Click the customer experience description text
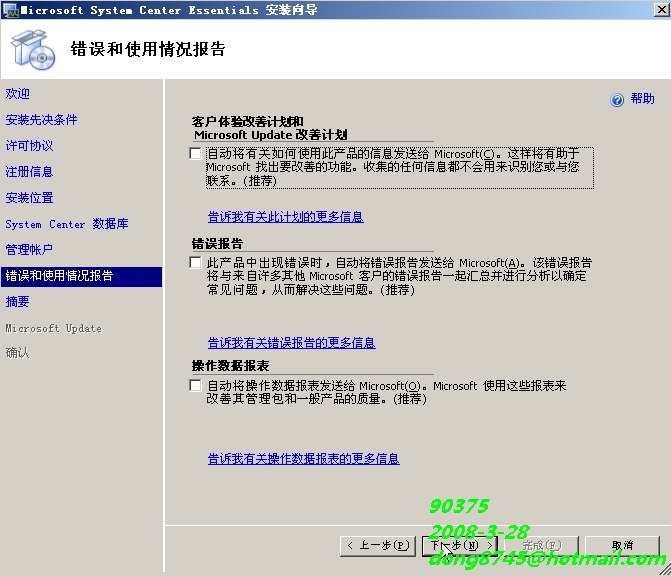This screenshot has width=671, height=577. coord(399,167)
